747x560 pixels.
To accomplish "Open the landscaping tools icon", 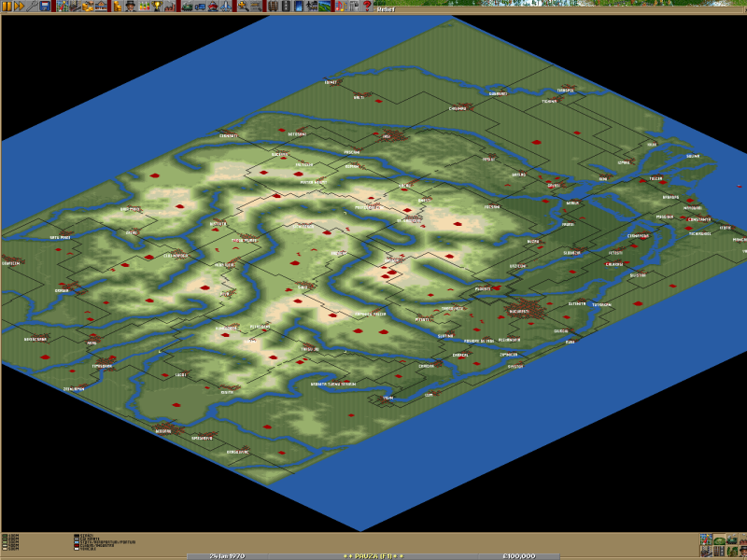I will 324,6.
